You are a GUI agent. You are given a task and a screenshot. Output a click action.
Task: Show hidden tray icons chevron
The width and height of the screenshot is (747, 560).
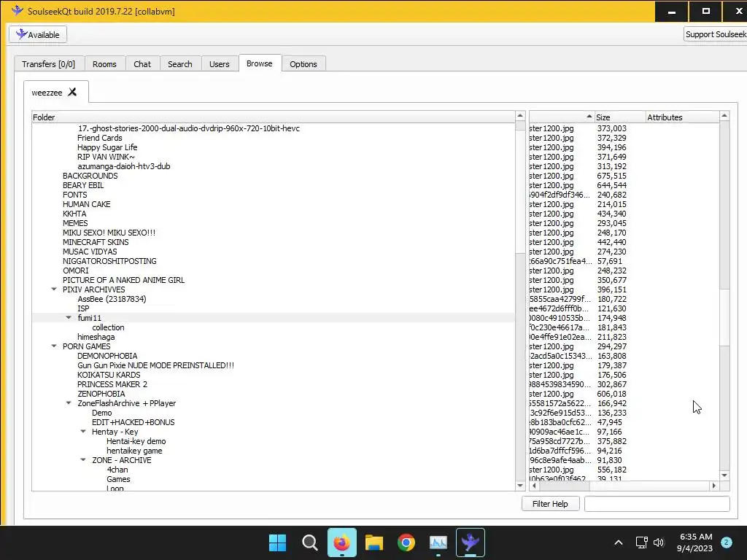(619, 542)
